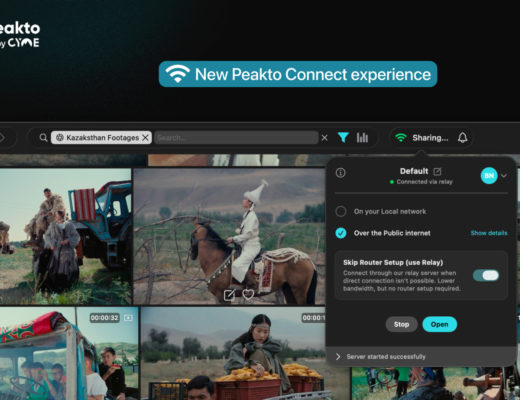The image size is (520, 400).
Task: Open the horse rider thumbnail
Action: coord(229,236)
